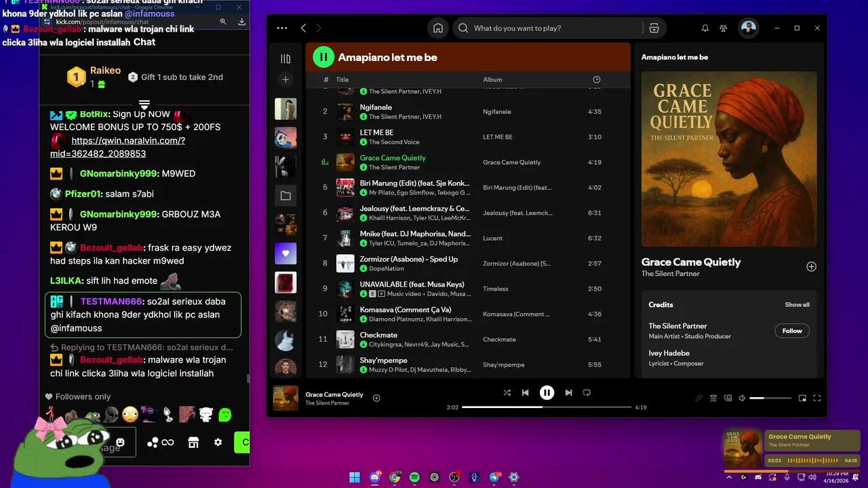The height and width of the screenshot is (488, 868).
Task: Open Telegram from the taskbar
Action: click(494, 477)
